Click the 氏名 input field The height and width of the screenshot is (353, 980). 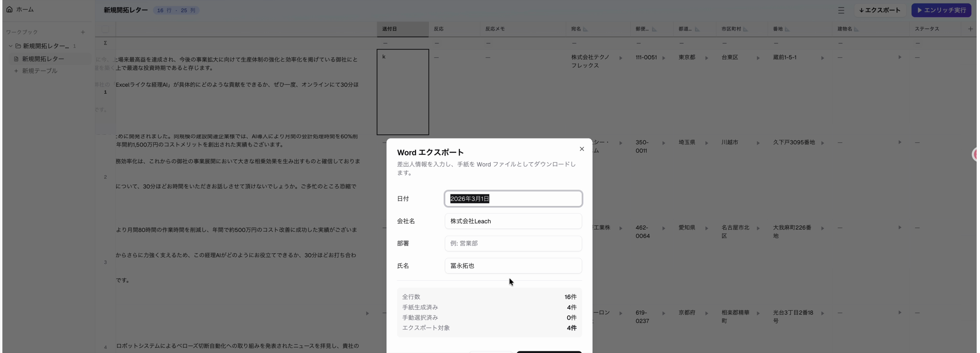(x=513, y=266)
